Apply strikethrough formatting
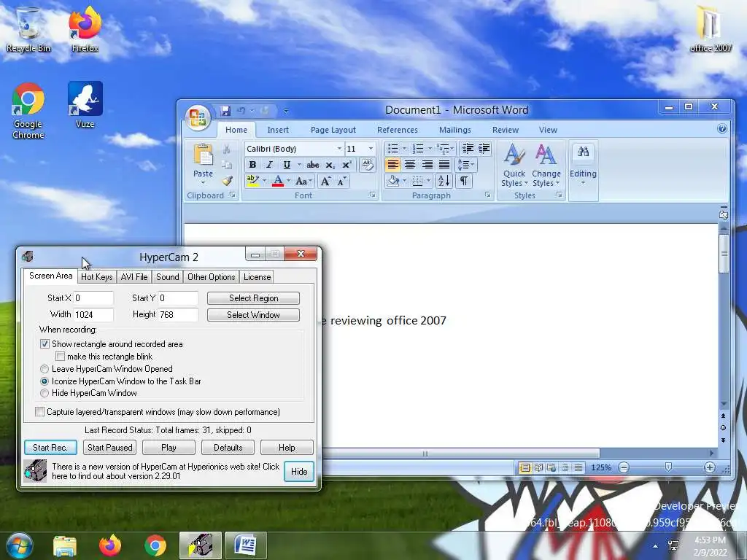The image size is (747, 560). [312, 165]
